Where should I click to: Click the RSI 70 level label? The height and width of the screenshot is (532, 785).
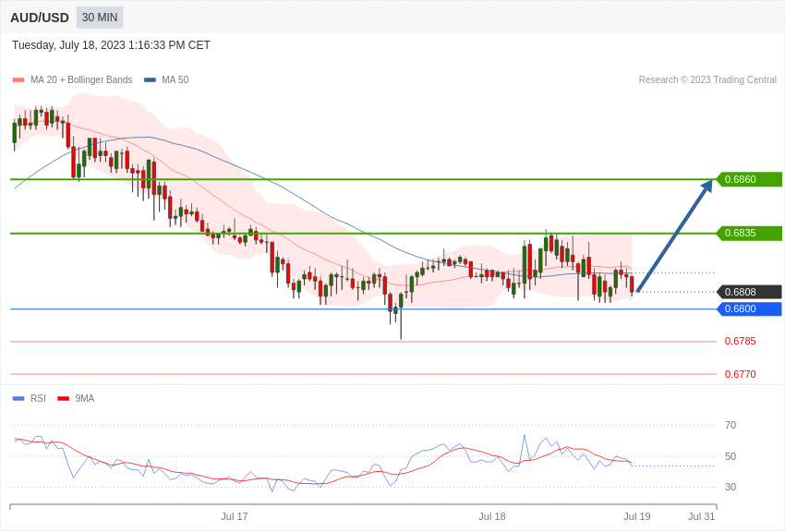[x=731, y=425]
